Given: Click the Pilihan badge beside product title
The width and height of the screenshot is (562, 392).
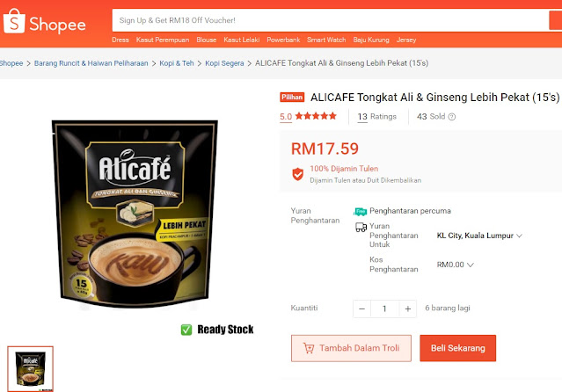Looking at the screenshot, I should click(x=292, y=97).
